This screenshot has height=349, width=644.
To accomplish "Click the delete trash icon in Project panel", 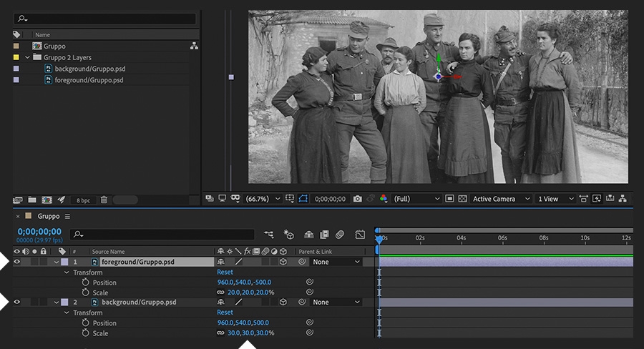I will click(x=104, y=200).
